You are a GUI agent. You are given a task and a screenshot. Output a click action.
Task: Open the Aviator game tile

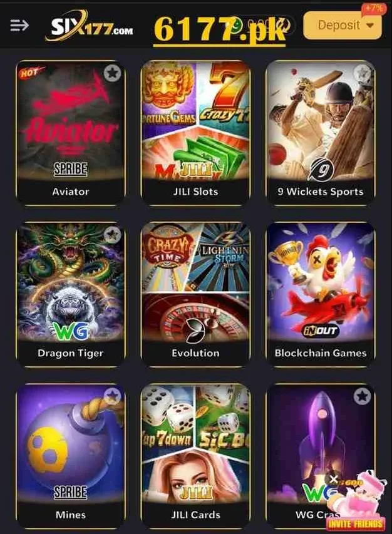71,133
